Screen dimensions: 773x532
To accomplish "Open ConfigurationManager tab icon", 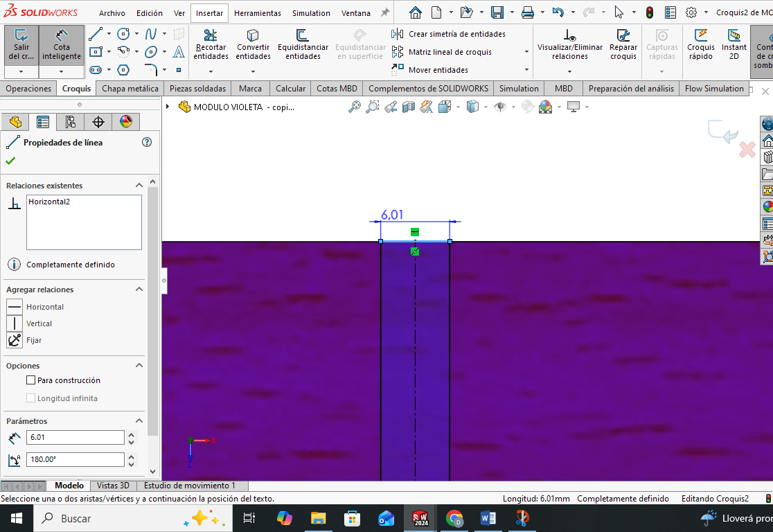I will tap(71, 122).
